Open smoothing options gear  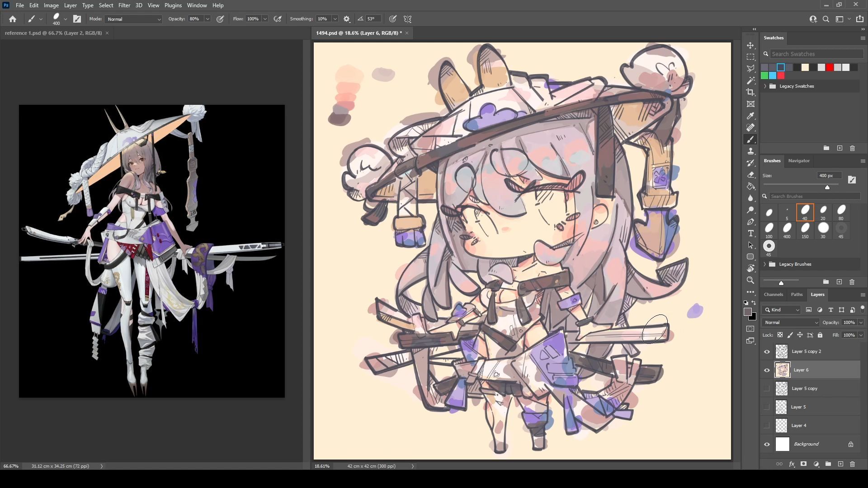point(347,19)
